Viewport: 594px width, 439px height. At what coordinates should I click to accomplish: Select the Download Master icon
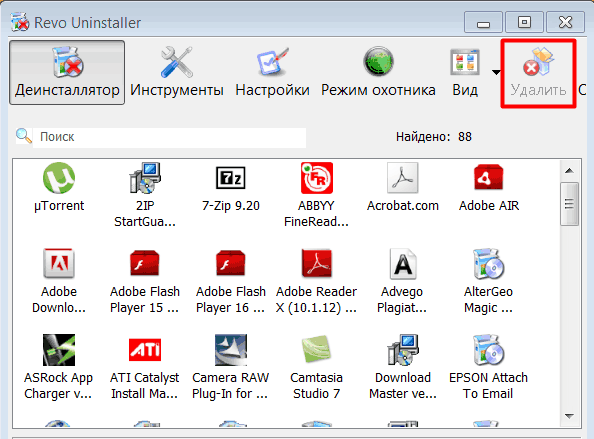(x=403, y=350)
